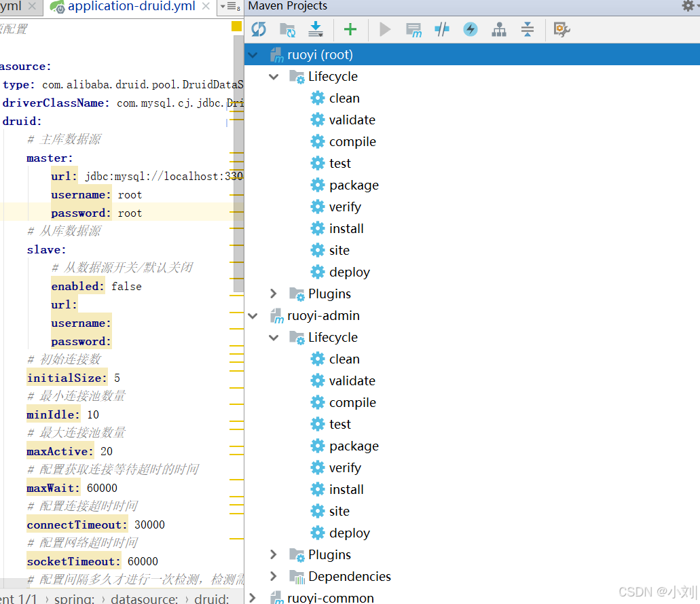This screenshot has width=700, height=604.
Task: Expand Dependencies under ruoyi-admin
Action: click(274, 577)
